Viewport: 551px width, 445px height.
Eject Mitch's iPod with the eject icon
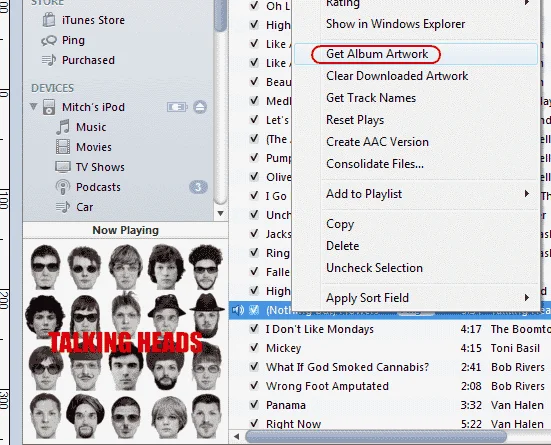pyautogui.click(x=200, y=107)
